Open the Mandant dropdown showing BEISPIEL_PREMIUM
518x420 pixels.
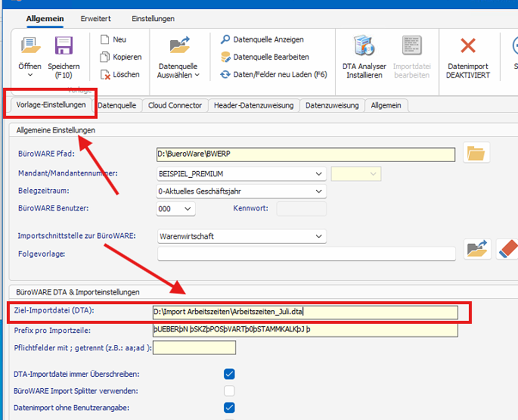click(241, 174)
